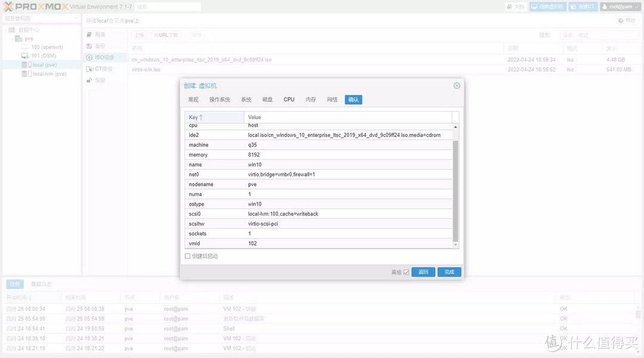
Task: Select the net0 virtio row
Action: coord(318,175)
